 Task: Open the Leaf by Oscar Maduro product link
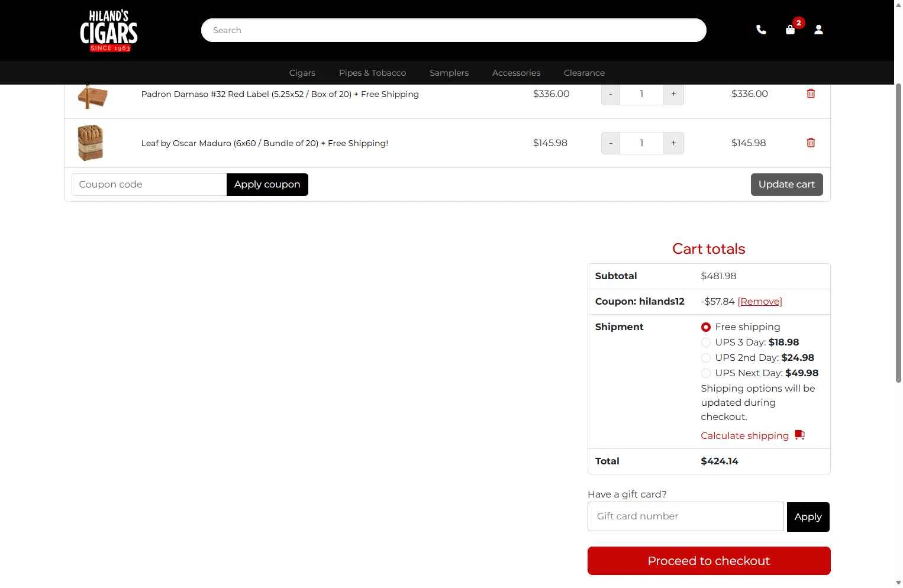(265, 143)
